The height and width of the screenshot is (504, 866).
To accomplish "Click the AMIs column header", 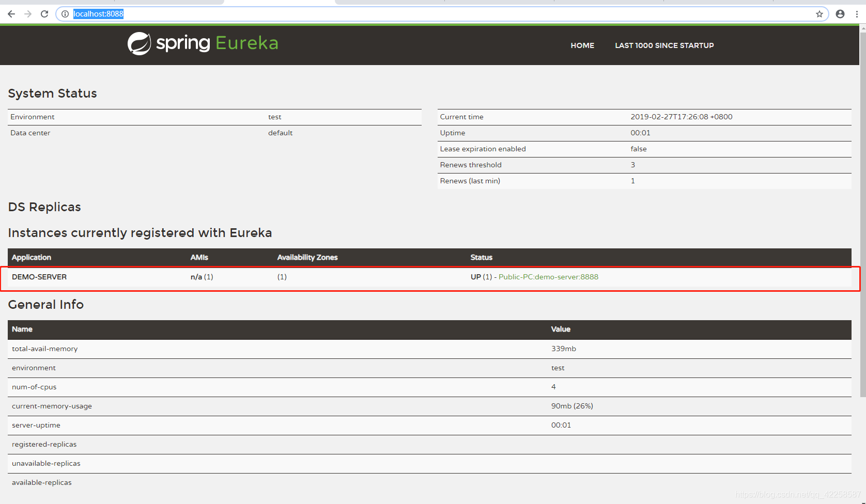I will tap(199, 257).
